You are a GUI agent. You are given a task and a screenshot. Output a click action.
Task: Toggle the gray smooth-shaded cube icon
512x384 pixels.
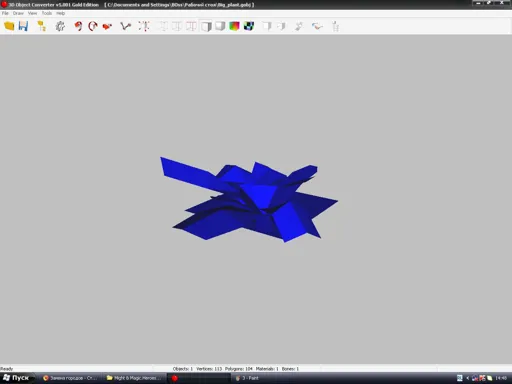coord(220,26)
